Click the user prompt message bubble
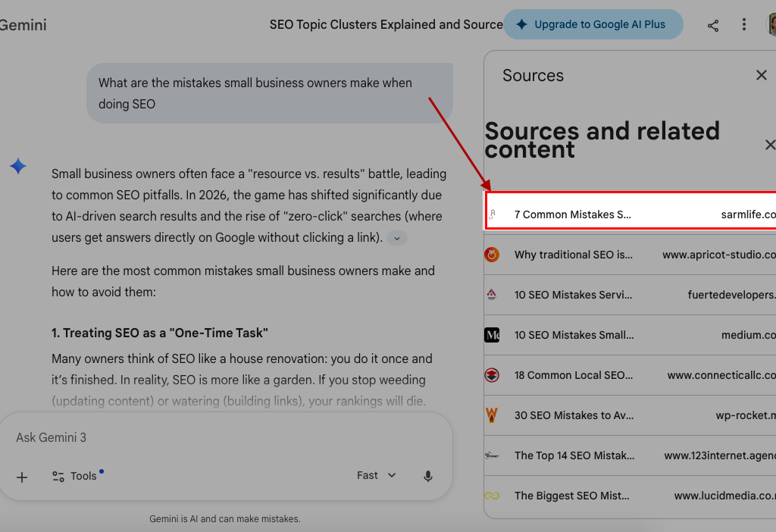Image resolution: width=776 pixels, height=532 pixels. (x=269, y=93)
